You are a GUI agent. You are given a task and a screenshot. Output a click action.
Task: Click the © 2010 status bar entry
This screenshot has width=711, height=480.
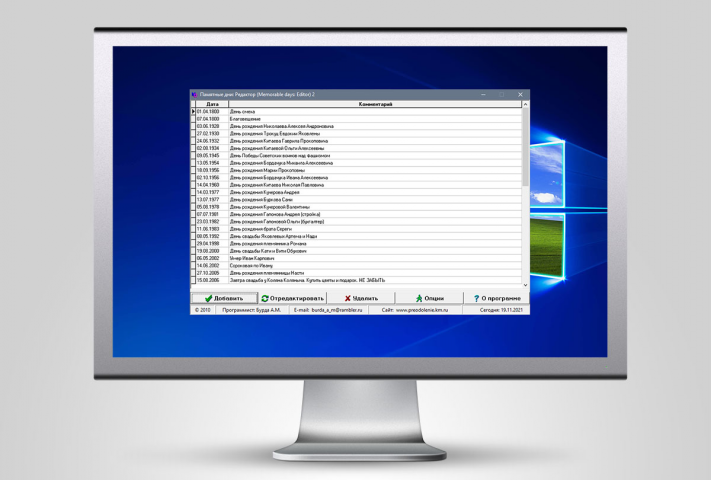[x=202, y=310]
